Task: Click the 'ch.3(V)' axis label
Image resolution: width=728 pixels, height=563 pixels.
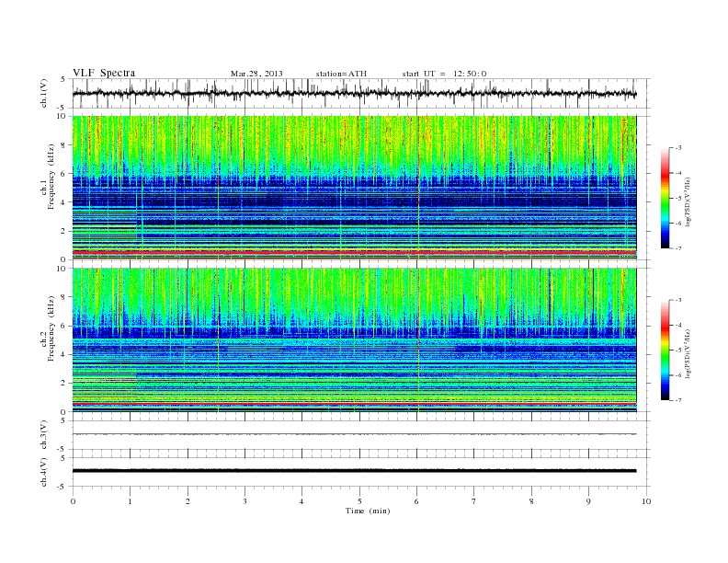Action: tap(44, 435)
